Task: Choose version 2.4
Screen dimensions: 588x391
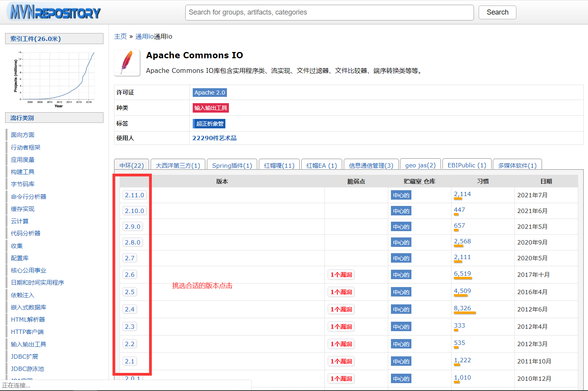Action: coord(130,309)
